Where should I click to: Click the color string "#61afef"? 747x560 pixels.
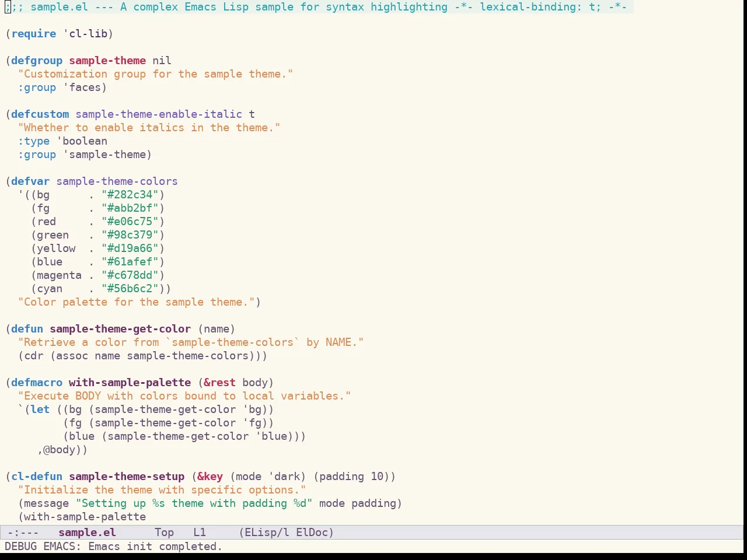130,262
